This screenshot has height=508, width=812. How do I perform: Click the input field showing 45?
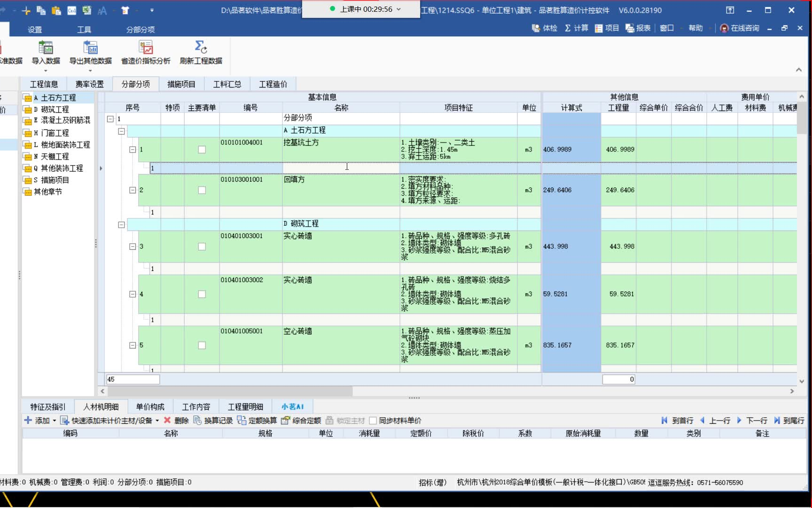[x=133, y=379]
